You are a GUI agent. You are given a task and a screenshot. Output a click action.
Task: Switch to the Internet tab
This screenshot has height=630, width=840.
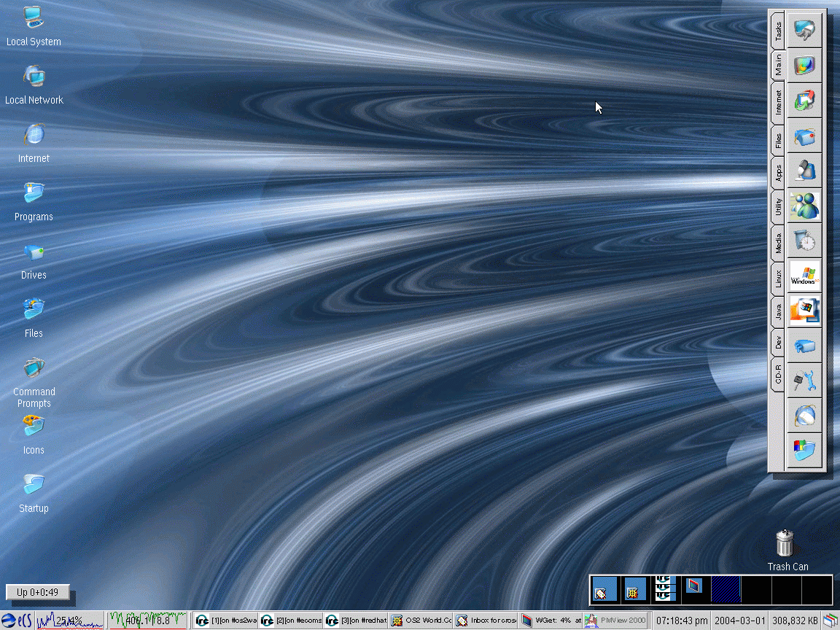(778, 102)
